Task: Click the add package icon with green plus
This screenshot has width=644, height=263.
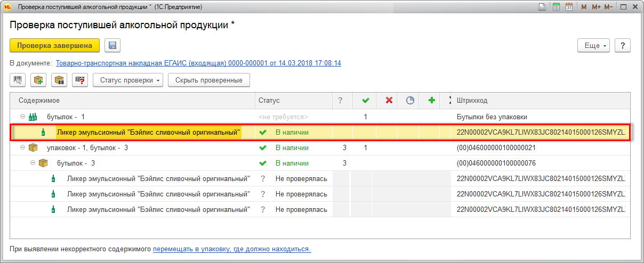Action: [x=38, y=80]
